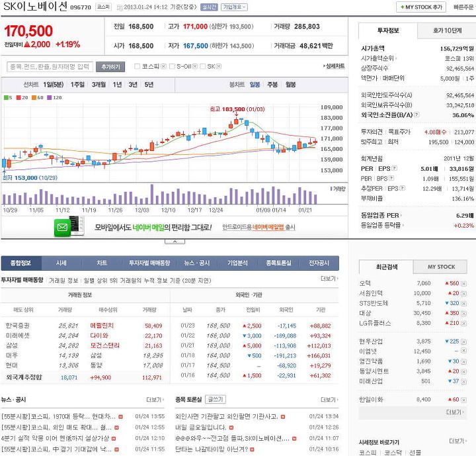Expand 더보기 for 투자자별 매매동향
The width and height of the screenshot is (476, 456).
pos(329,279)
